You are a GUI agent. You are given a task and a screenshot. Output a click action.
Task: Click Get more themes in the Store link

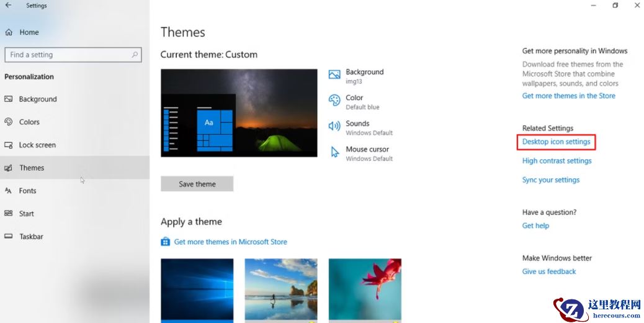[568, 96]
